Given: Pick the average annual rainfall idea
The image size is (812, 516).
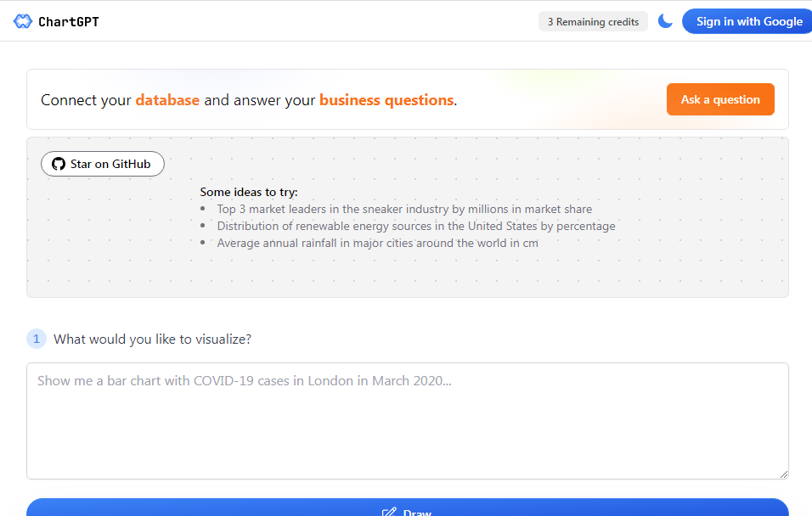Looking at the screenshot, I should pyautogui.click(x=377, y=243).
